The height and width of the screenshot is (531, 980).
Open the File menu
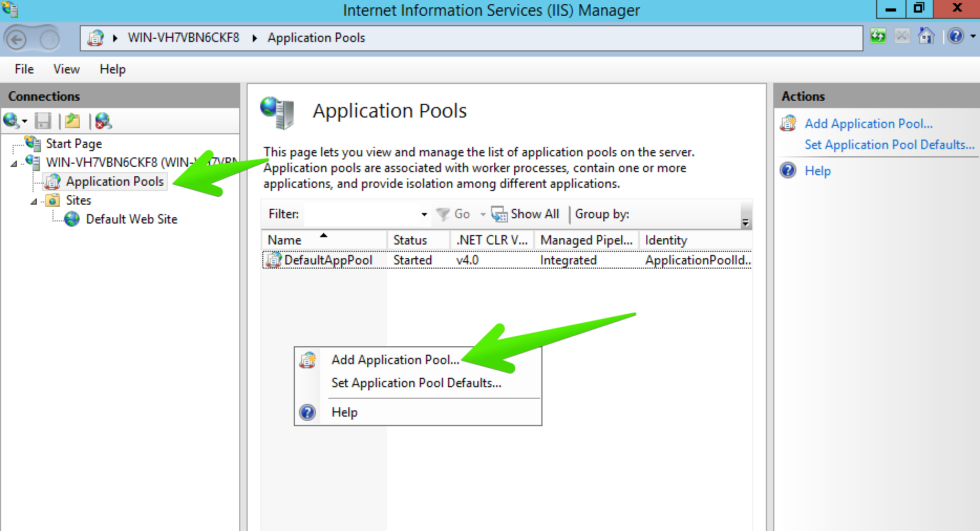coord(24,69)
